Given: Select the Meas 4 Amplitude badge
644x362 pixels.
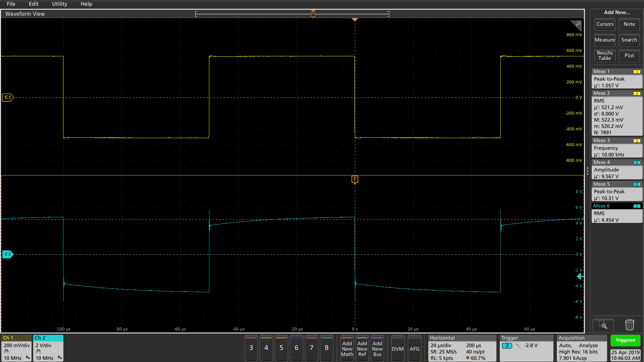Looking at the screenshot, I should (617, 169).
